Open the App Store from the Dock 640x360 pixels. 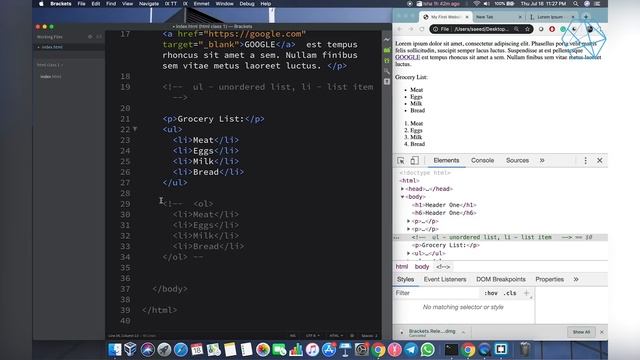329,350
